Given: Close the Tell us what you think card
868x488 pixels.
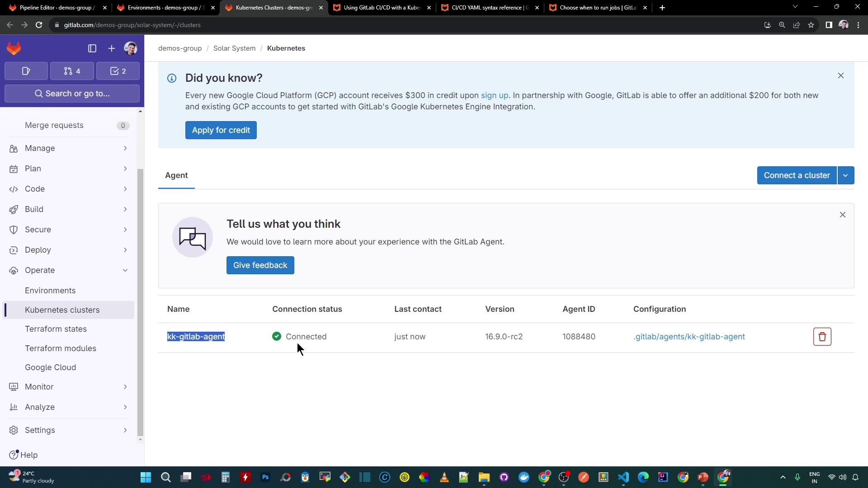Looking at the screenshot, I should [x=842, y=215].
